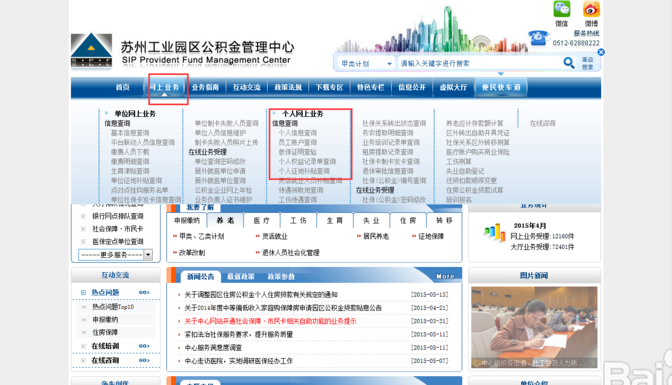The height and width of the screenshot is (385, 672).
Task: Open 基本信息查询 under 单位网上业务
Action: [130, 133]
